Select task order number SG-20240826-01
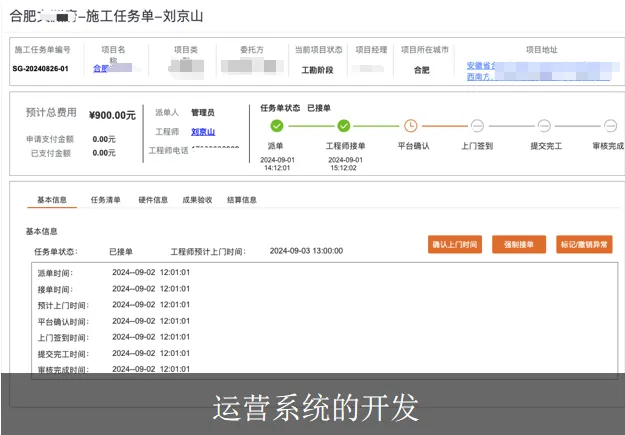The width and height of the screenshot is (625, 435). [x=41, y=69]
